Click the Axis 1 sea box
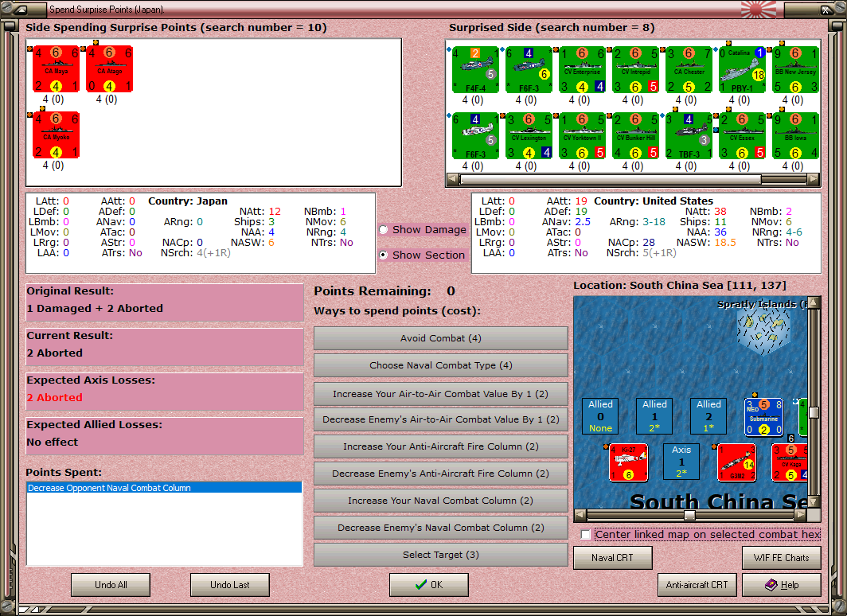The width and height of the screenshot is (847, 616). [x=681, y=462]
